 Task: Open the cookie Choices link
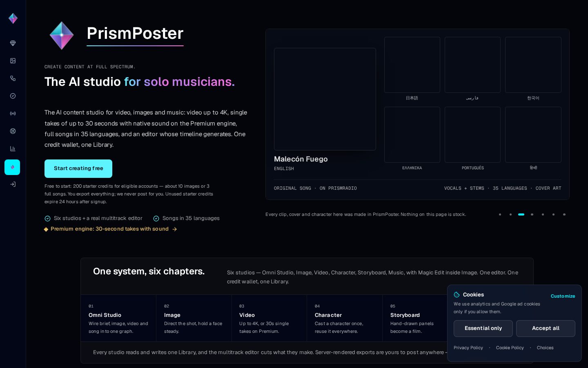click(x=545, y=348)
